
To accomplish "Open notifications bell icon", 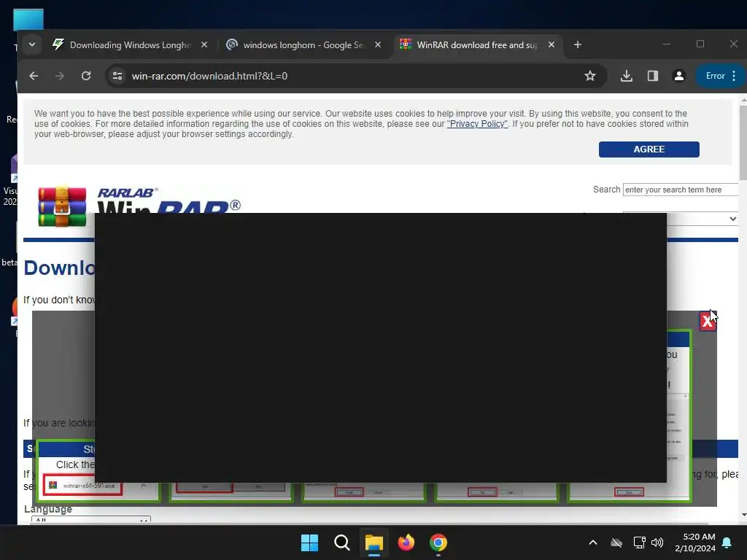I will coord(727,542).
